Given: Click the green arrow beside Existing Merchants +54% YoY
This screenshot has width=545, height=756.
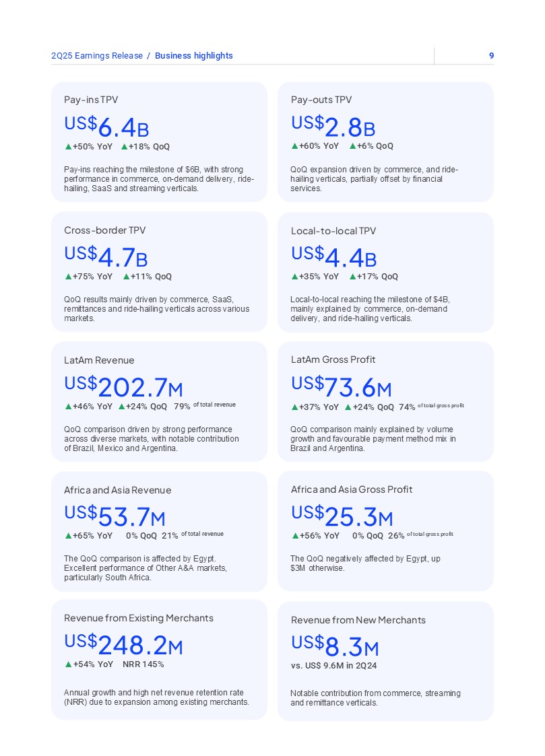Looking at the screenshot, I should tap(68, 664).
